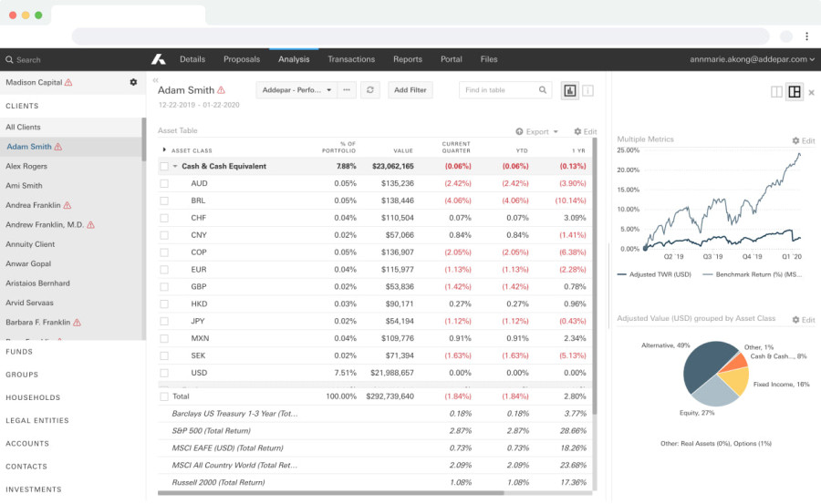Refresh the analysis view
Viewport: 821px width, 504px height.
370,90
